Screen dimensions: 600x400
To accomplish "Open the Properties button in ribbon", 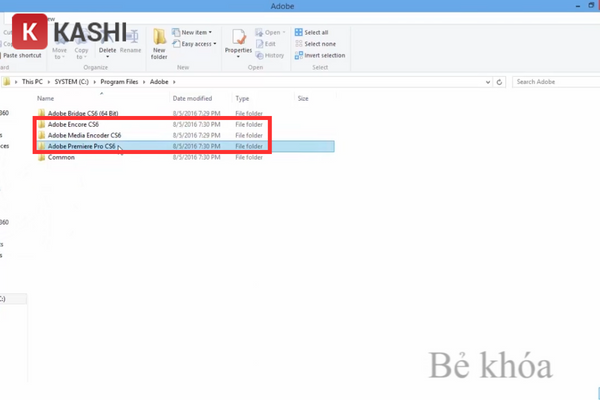I will [x=238, y=42].
